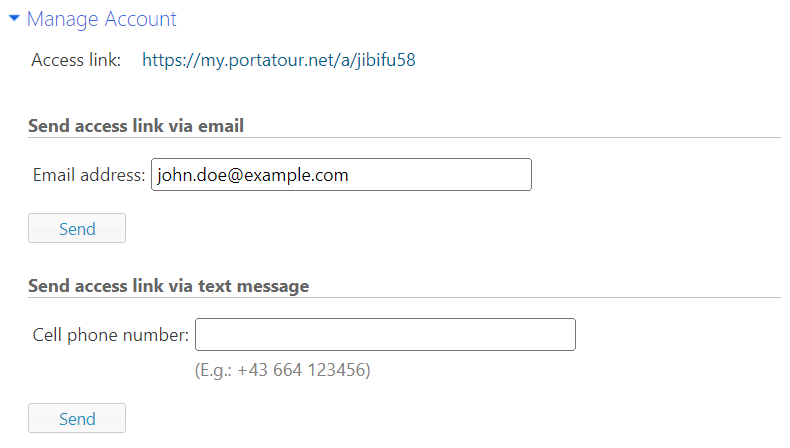Focus the Cell phone number field
Image resolution: width=790 pixels, height=448 pixels.
point(385,335)
